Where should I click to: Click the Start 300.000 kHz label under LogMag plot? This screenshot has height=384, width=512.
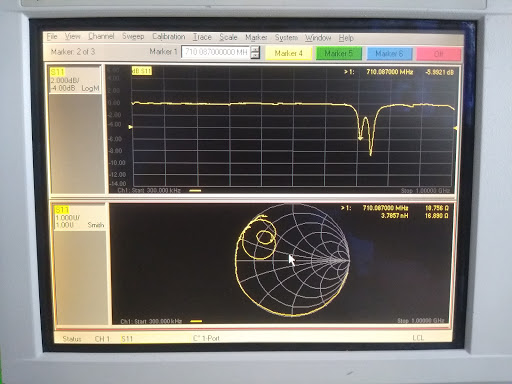tap(156, 190)
